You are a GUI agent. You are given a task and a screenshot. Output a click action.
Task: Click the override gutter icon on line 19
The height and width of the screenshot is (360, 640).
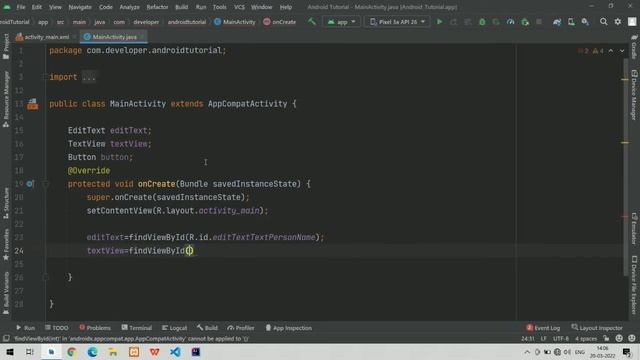(x=30, y=184)
